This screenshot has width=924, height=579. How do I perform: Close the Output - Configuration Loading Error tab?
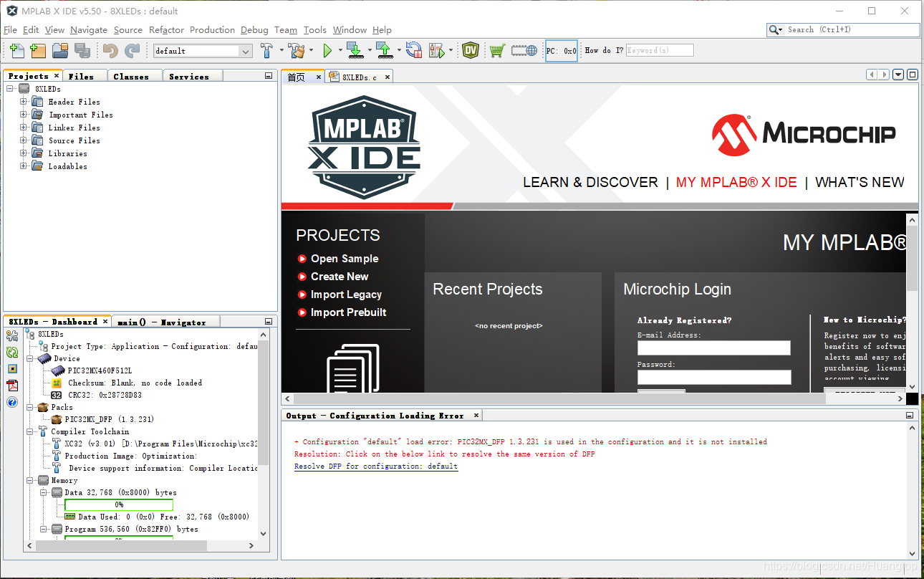tap(476, 416)
